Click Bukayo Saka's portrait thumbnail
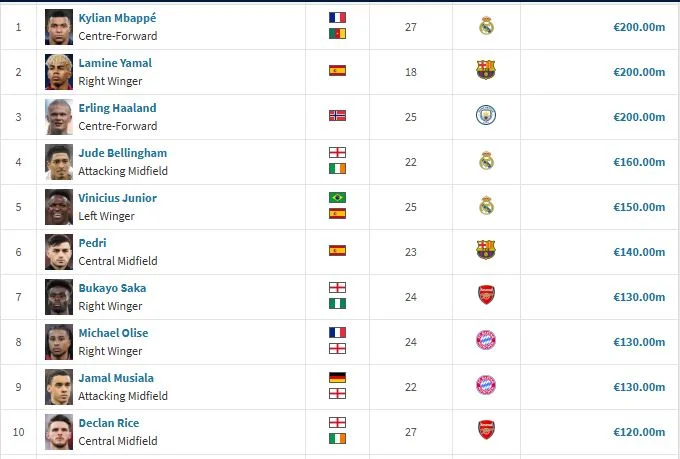The height and width of the screenshot is (459, 680). (59, 296)
